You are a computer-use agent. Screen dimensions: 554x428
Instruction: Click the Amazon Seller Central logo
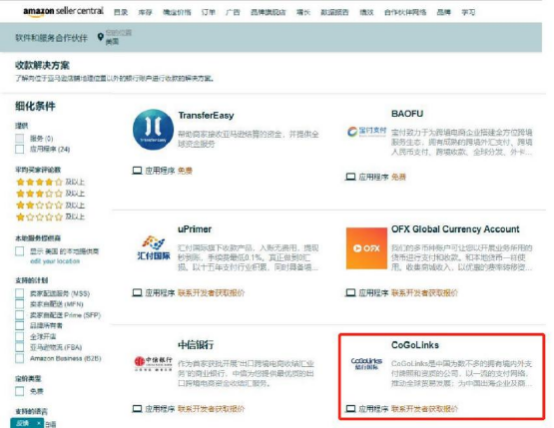click(64, 11)
